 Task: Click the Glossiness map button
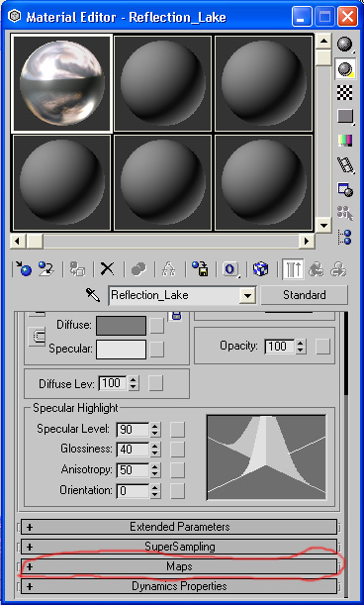point(177,450)
